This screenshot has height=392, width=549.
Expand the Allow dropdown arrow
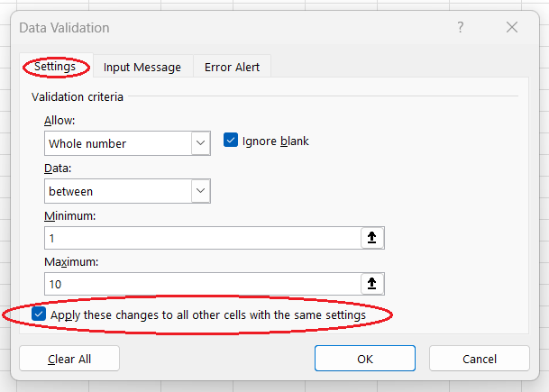(x=200, y=143)
